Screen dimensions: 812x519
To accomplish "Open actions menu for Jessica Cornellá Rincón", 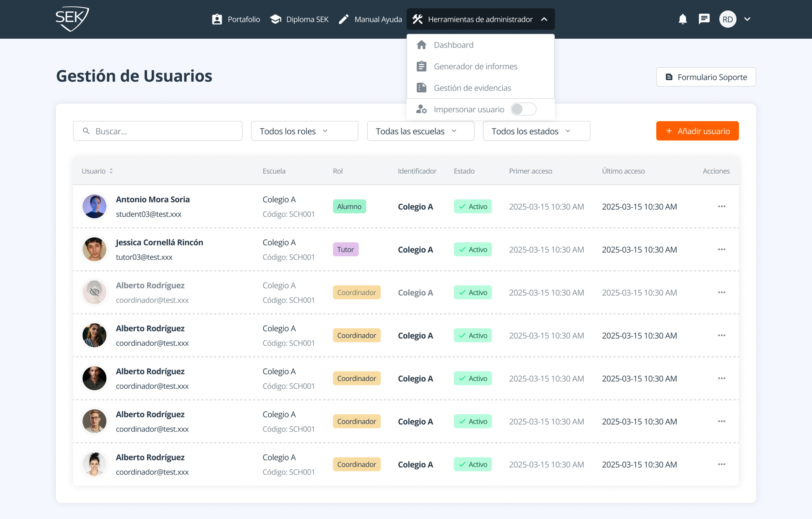I will (721, 250).
